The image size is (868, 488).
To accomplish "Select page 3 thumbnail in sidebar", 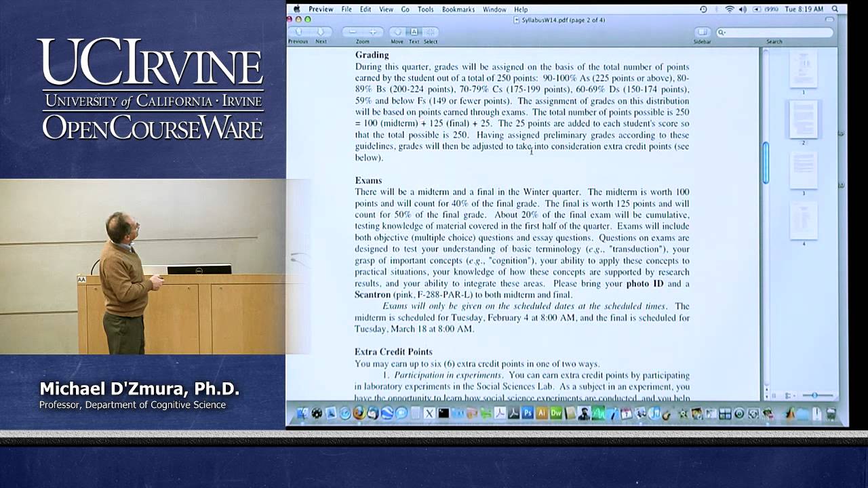I will coord(804,169).
